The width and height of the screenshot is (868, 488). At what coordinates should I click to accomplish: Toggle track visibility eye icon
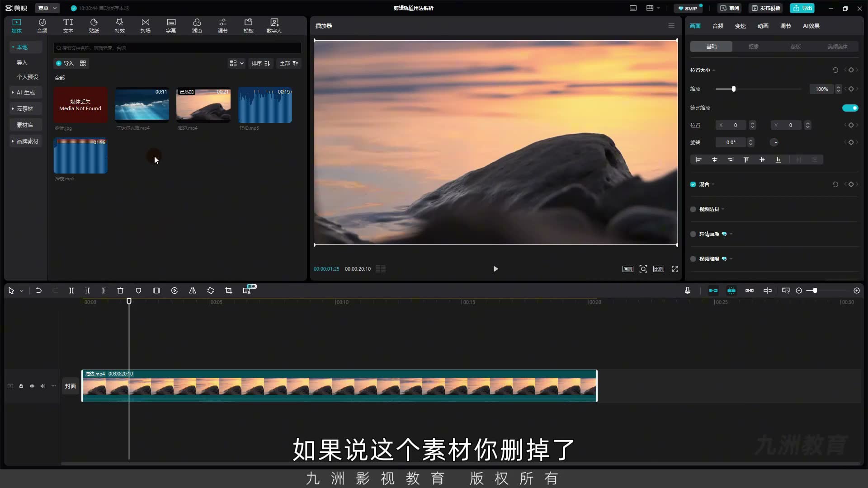point(32,386)
